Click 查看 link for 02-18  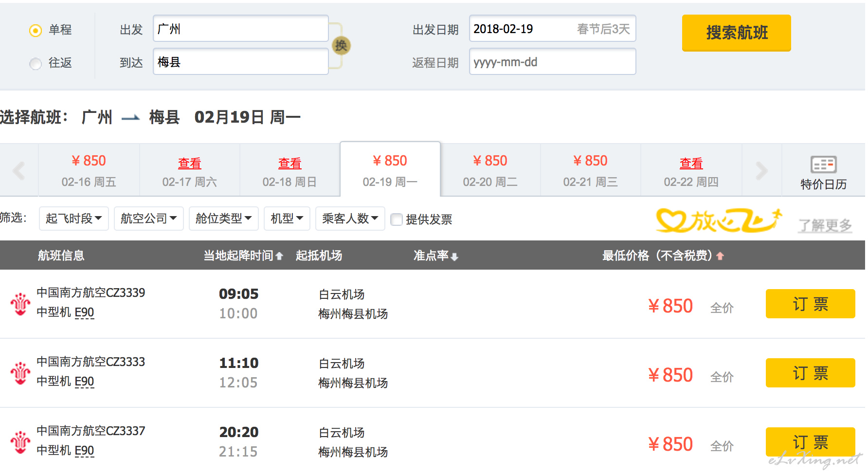(x=290, y=163)
